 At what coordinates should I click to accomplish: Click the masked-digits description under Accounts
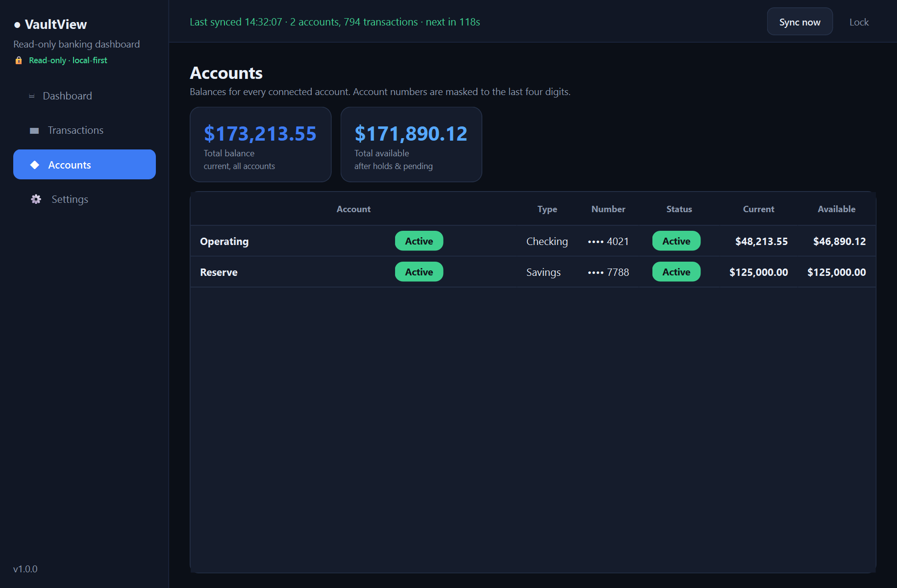(380, 92)
